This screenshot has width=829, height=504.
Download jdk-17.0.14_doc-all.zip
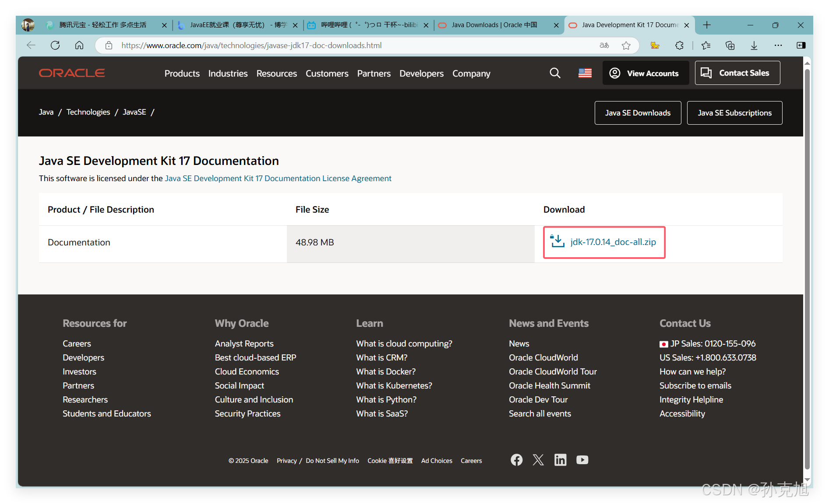click(x=613, y=242)
